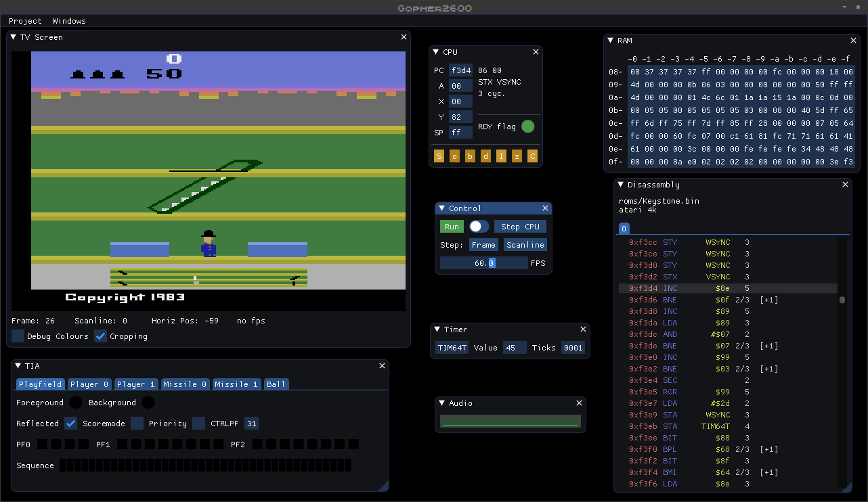Toggle the C carry flag in CPU
The image size is (868, 502).
tap(533, 157)
